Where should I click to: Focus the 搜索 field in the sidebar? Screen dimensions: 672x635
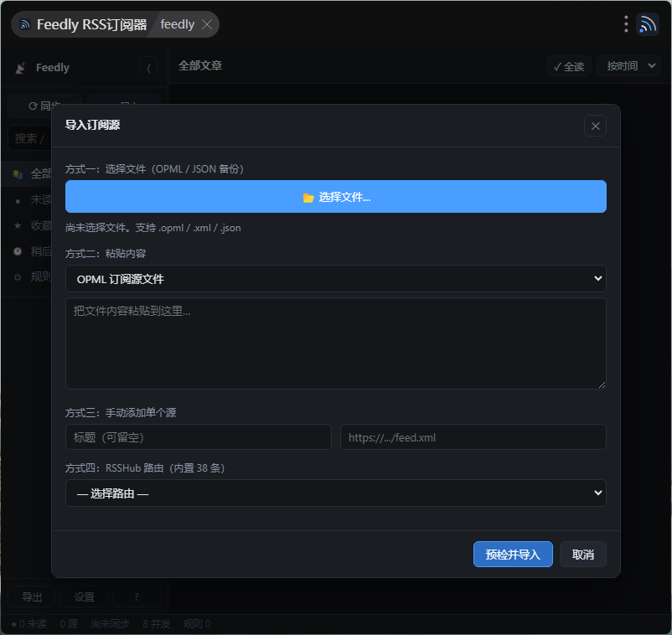pos(30,138)
